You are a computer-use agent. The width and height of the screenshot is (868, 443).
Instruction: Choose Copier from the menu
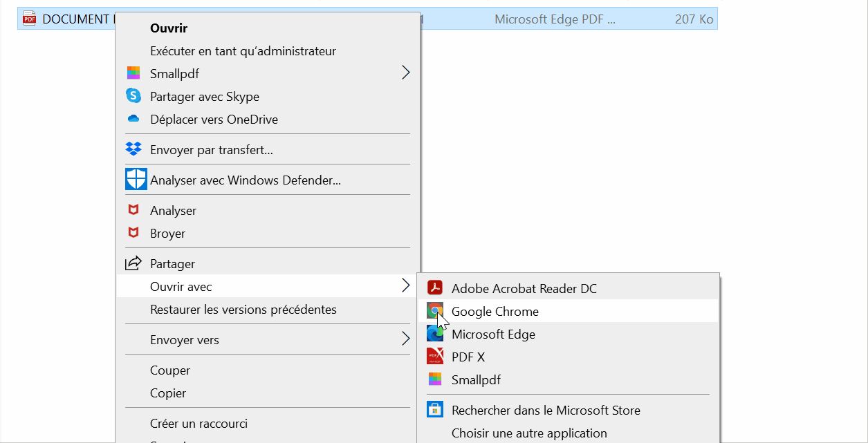268,393
